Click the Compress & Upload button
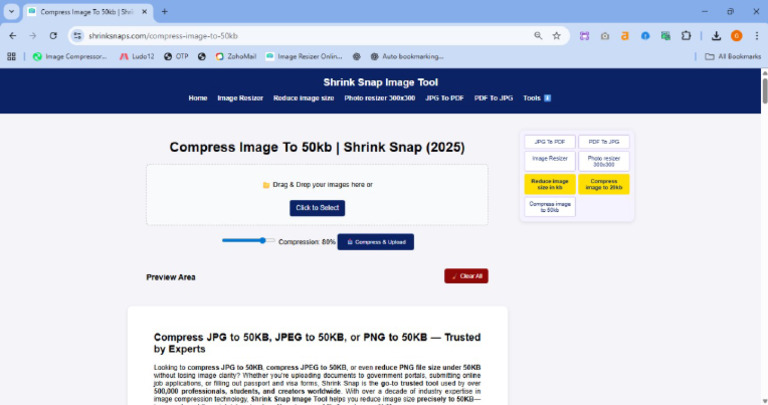 376,242
